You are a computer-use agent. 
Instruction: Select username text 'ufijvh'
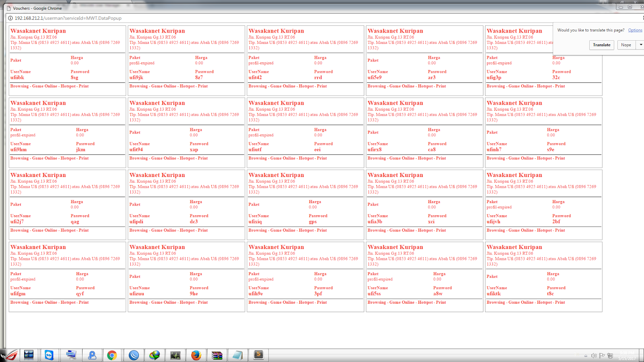click(494, 222)
